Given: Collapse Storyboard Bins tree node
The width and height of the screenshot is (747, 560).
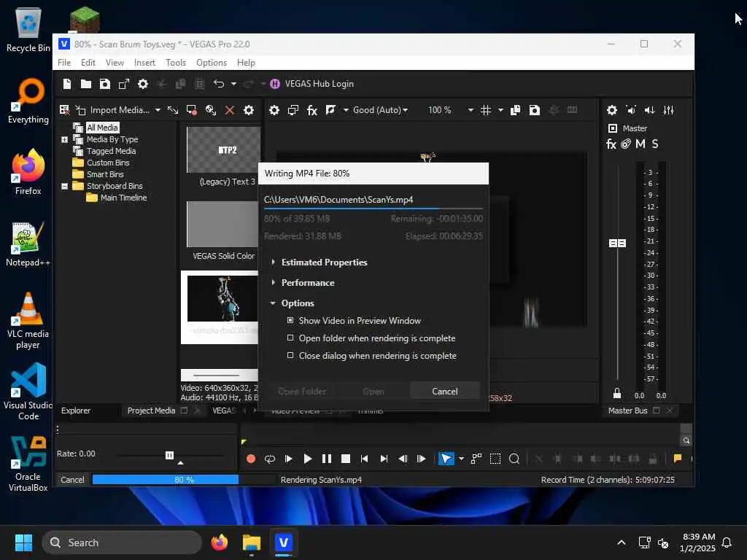Looking at the screenshot, I should coord(64,186).
